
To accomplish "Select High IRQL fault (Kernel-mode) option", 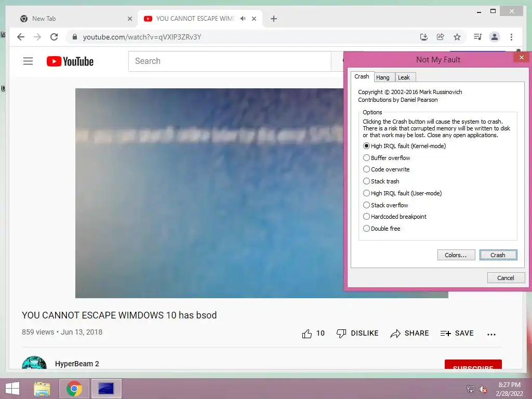I will click(x=404, y=146).
